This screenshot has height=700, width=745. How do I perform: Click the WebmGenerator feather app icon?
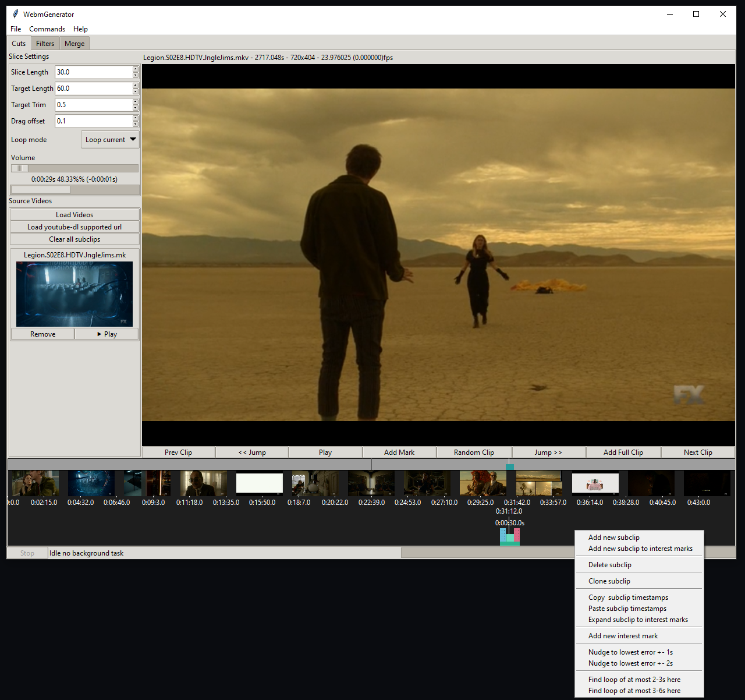(16, 14)
